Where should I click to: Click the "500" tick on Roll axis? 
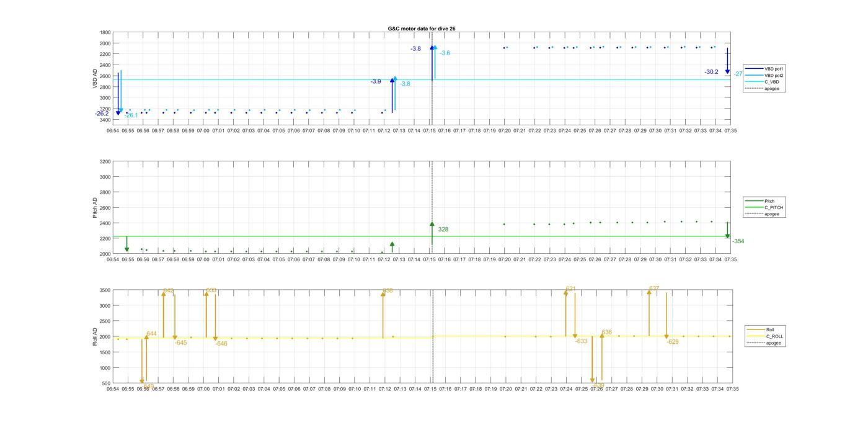[107, 383]
